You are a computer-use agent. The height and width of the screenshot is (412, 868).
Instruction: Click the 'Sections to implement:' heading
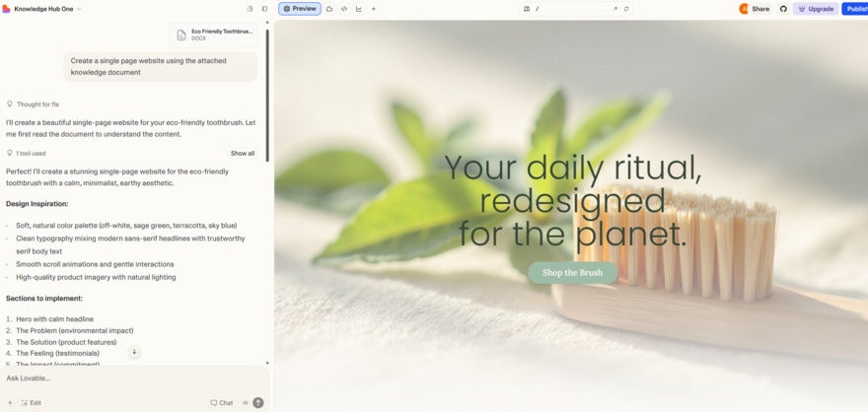pos(44,298)
